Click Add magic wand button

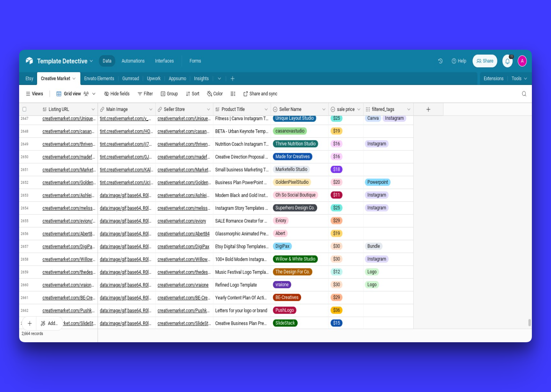(x=49, y=323)
